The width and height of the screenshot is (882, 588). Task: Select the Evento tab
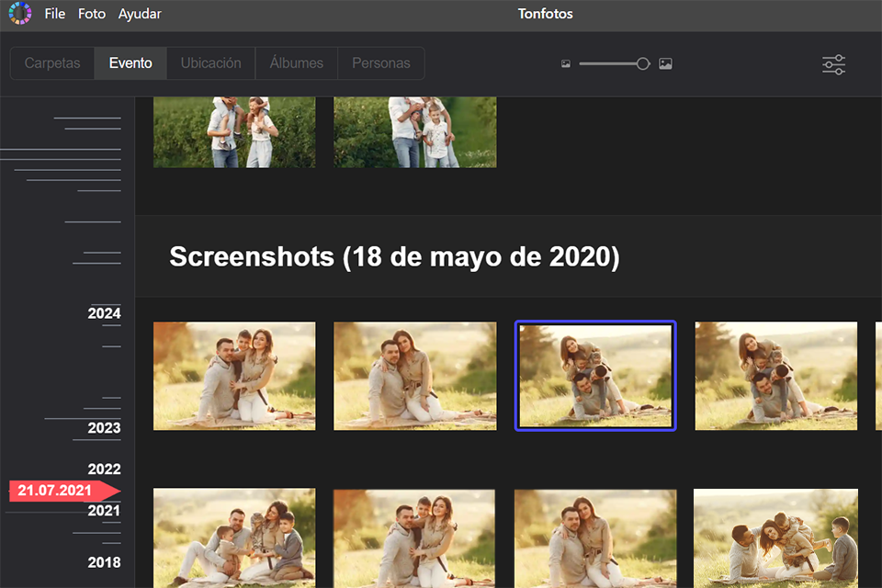pyautogui.click(x=130, y=63)
